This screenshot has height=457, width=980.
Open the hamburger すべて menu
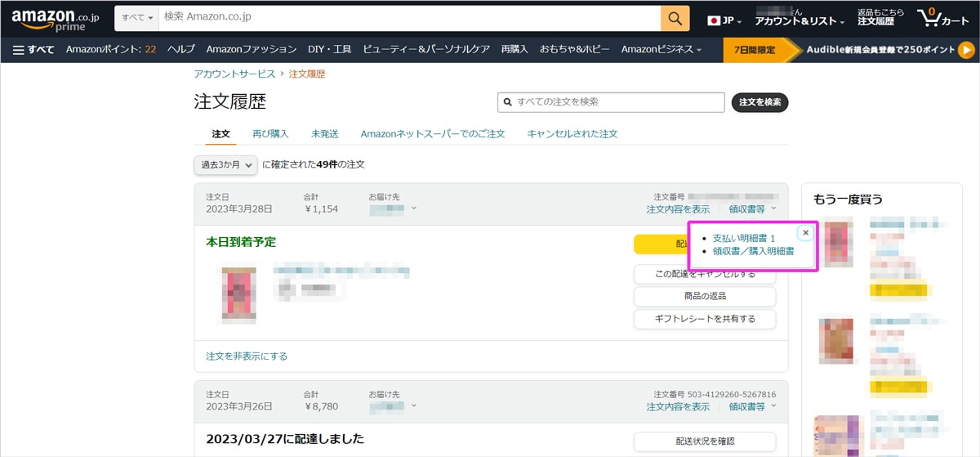point(33,49)
